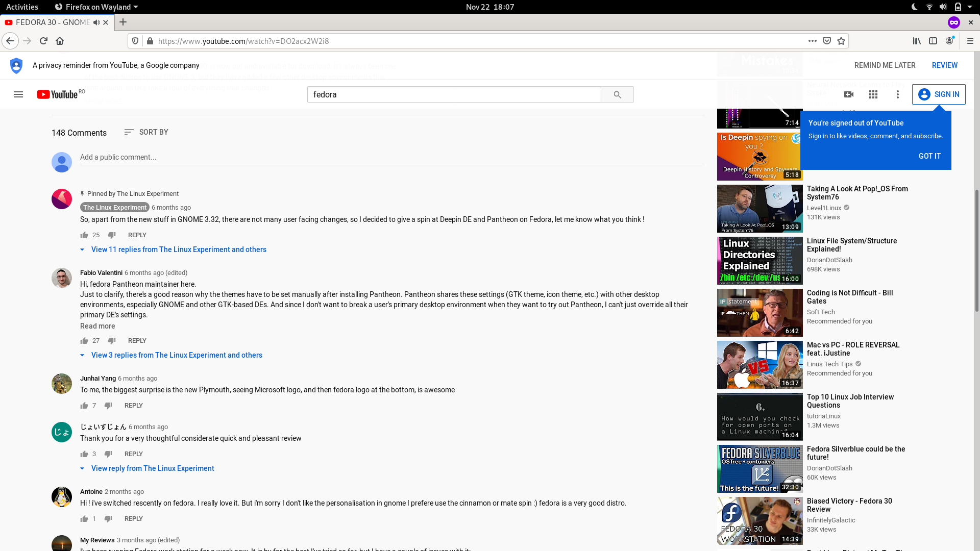Click the YouTube search magnifier button

(617, 94)
